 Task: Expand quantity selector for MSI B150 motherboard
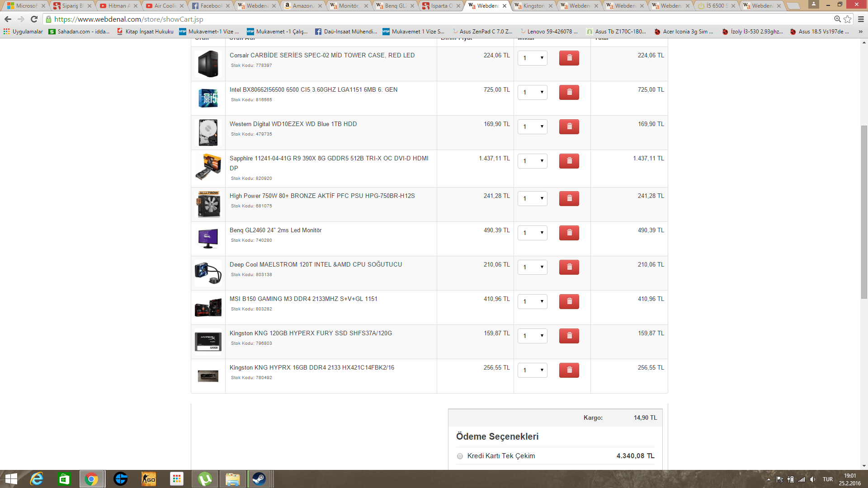click(x=532, y=301)
